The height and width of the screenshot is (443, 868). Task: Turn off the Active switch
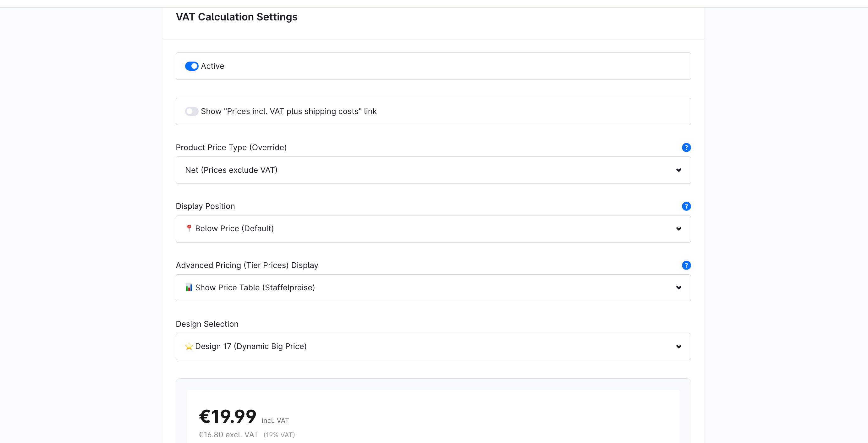[x=192, y=66]
